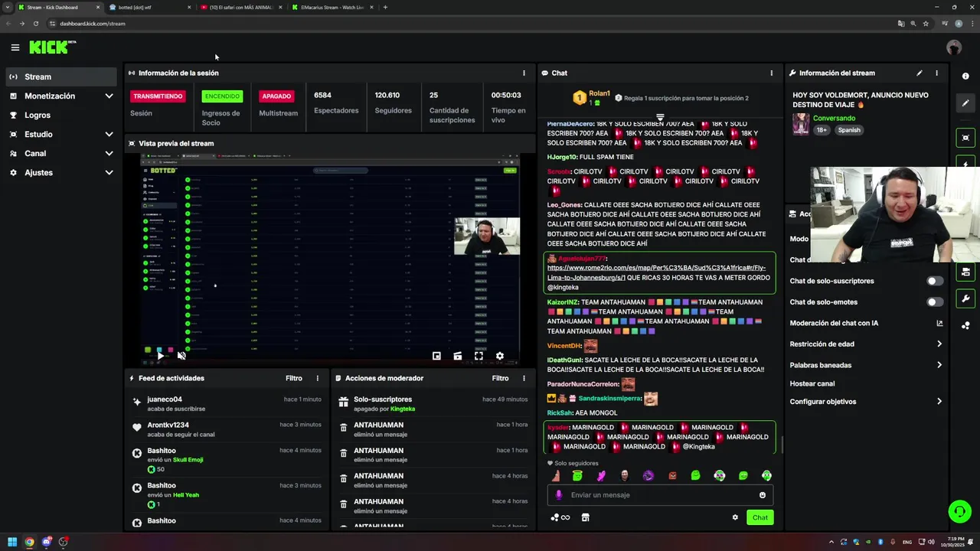Click the Hell Yeah gift link
This screenshot has height=551, width=980.
click(x=186, y=495)
